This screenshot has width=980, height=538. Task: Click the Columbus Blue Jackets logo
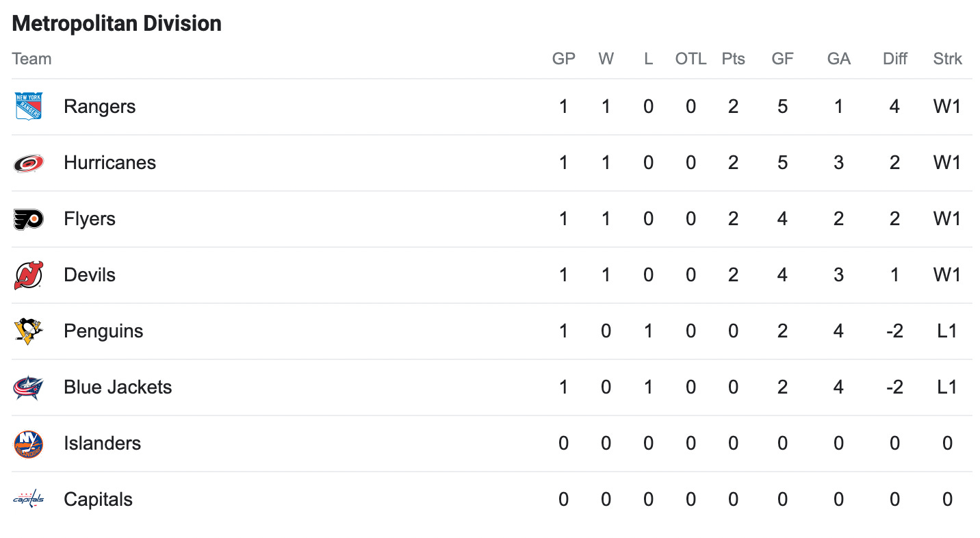pos(29,387)
